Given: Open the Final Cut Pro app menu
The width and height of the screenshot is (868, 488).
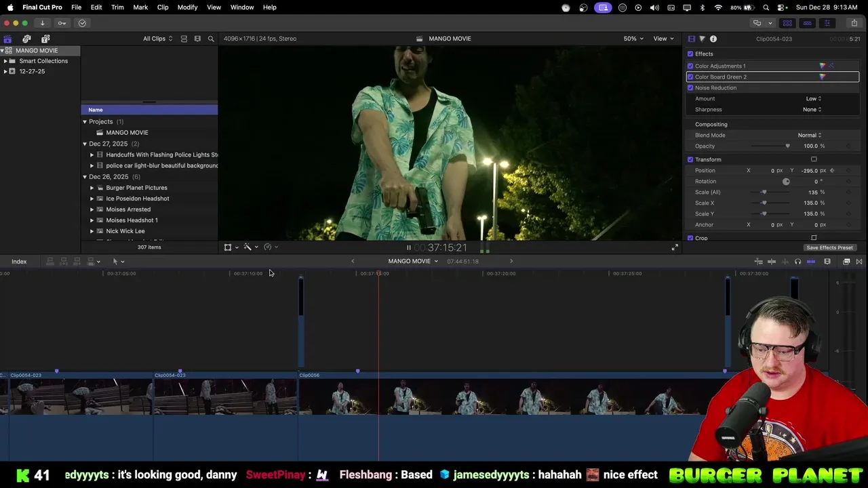Looking at the screenshot, I should pos(42,7).
